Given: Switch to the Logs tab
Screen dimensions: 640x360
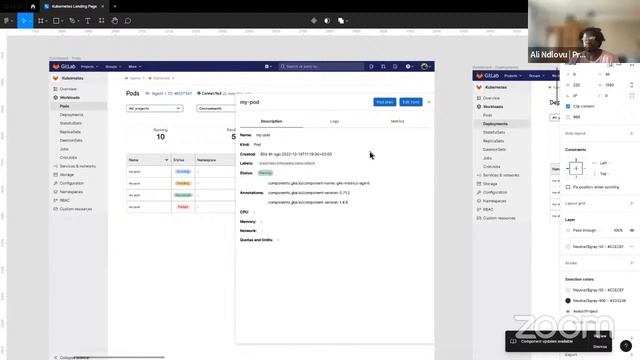Looking at the screenshot, I should (334, 121).
